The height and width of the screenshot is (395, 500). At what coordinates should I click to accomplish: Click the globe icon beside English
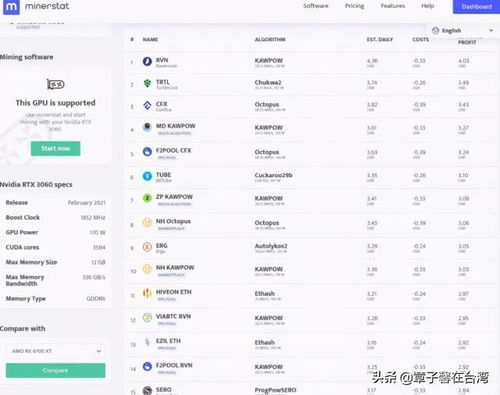point(435,31)
